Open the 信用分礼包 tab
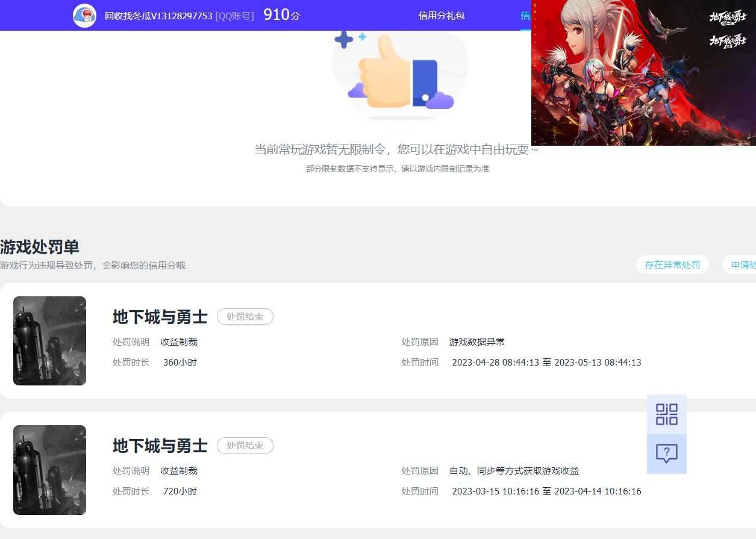Image resolution: width=756 pixels, height=539 pixels. click(x=442, y=16)
